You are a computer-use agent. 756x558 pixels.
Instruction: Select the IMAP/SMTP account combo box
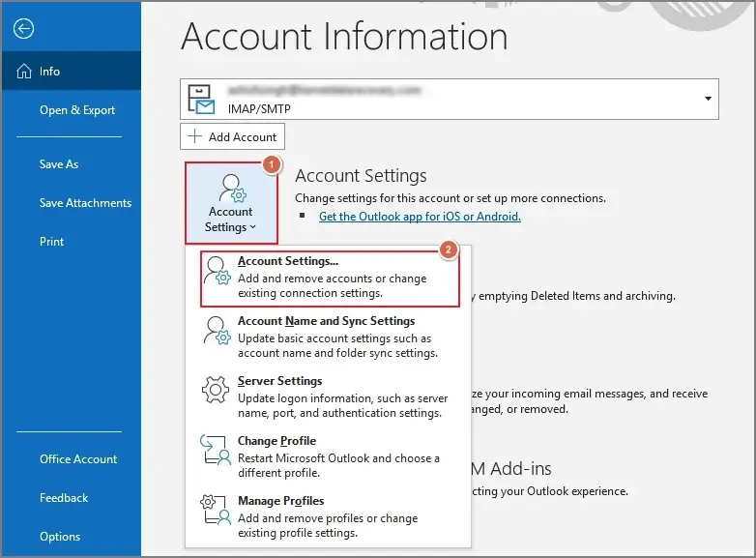(450, 100)
